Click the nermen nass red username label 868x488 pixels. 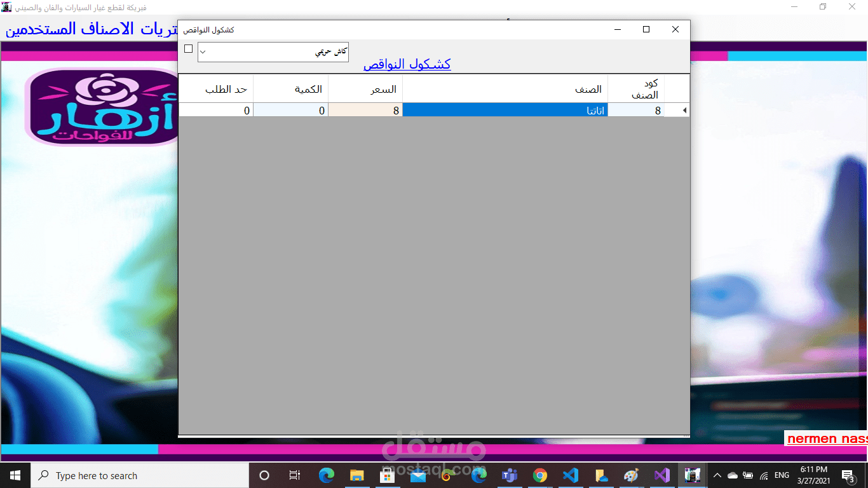coord(827,438)
